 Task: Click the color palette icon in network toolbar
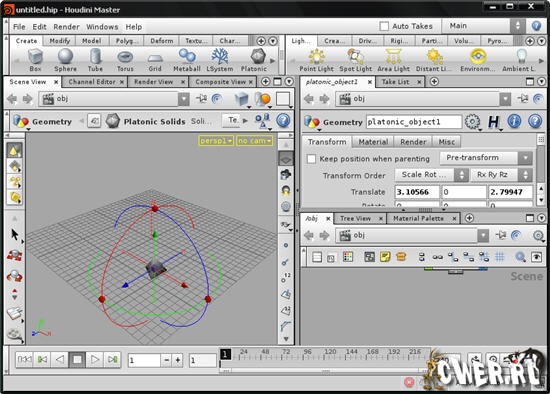[x=348, y=257]
